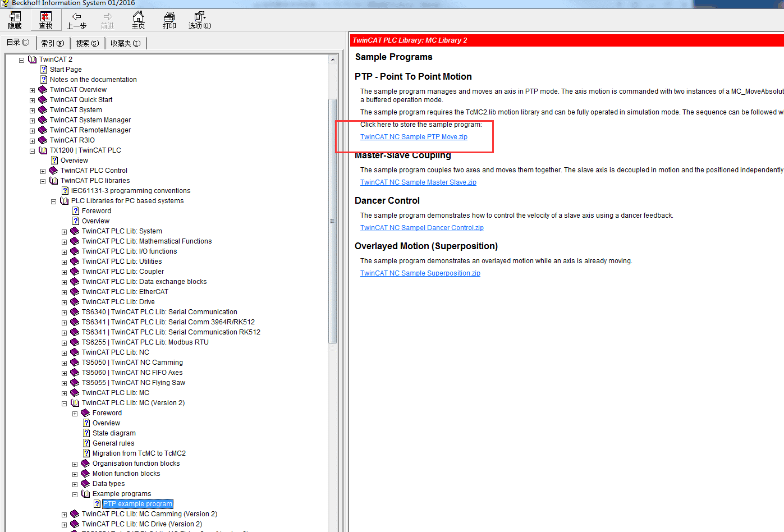Click the Notes on the documentation page icon

tap(44, 79)
